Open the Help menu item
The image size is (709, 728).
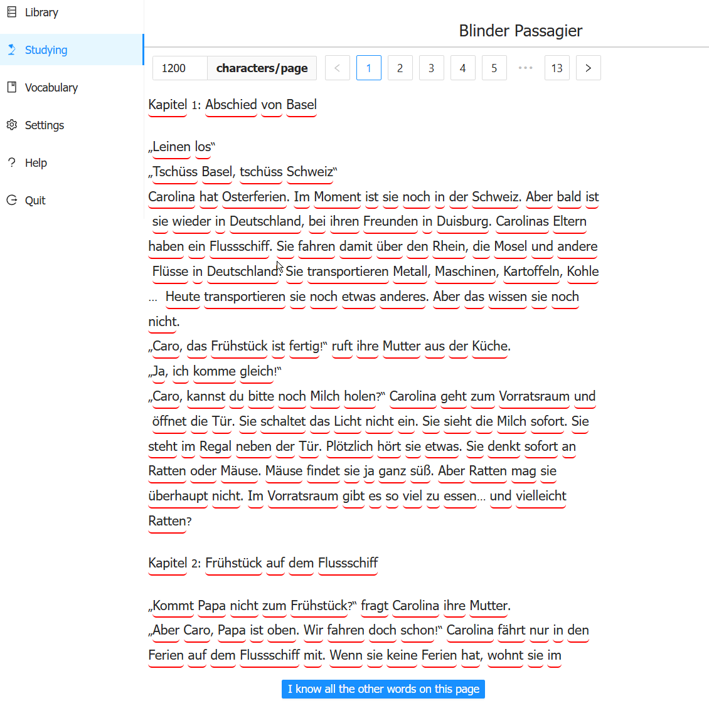72,162
